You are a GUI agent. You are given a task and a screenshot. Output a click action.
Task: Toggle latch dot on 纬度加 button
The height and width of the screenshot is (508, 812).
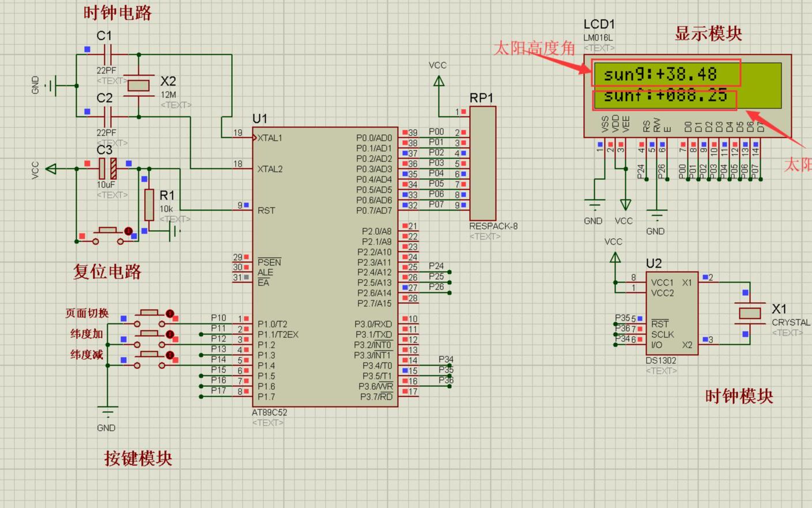tap(170, 334)
